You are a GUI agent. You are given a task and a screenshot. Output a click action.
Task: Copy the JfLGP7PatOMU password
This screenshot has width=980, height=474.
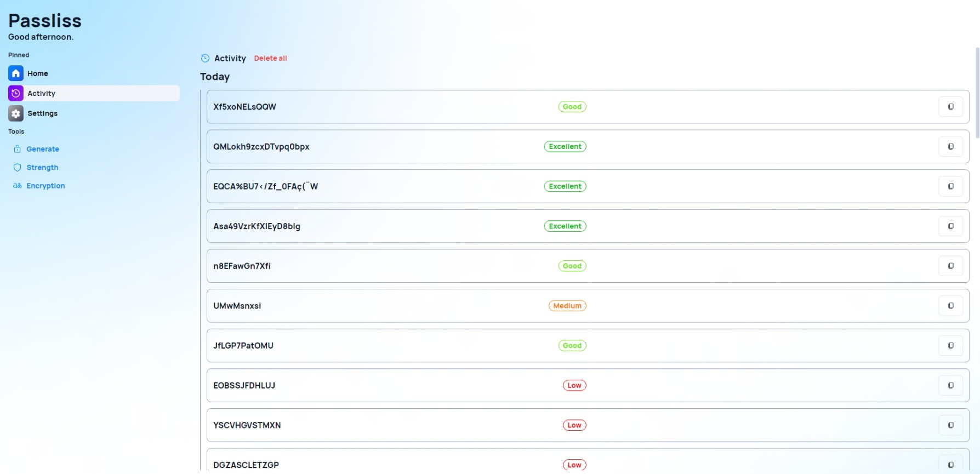950,346
